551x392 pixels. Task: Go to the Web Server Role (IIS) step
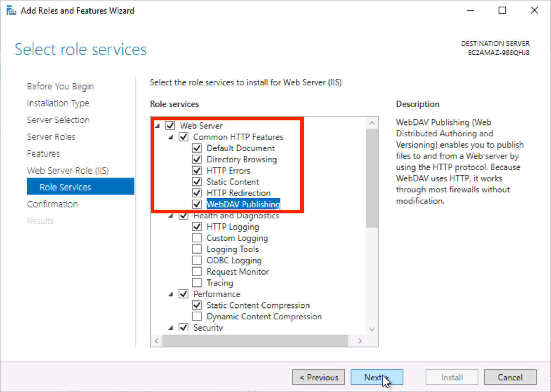(x=68, y=170)
